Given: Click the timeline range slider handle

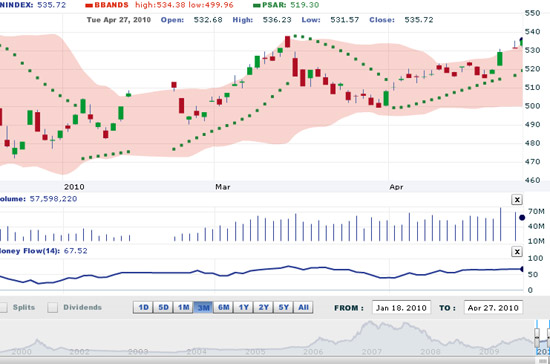Looking at the screenshot, I should point(537,337).
